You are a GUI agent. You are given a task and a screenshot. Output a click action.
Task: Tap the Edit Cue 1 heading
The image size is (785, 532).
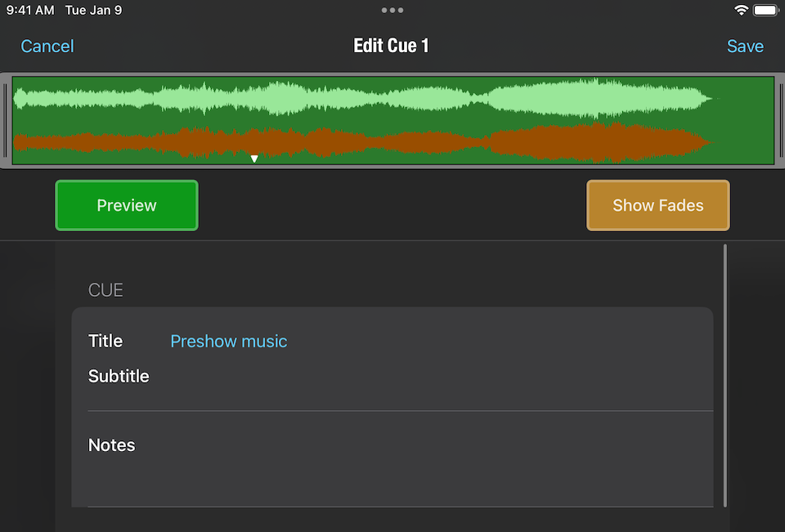point(391,46)
